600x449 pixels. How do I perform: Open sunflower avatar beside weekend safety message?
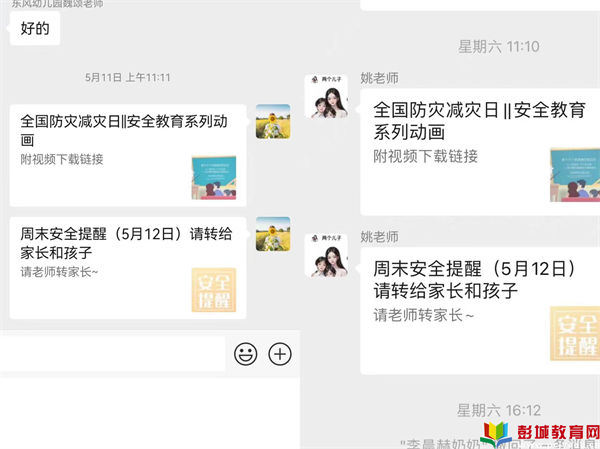(x=273, y=234)
